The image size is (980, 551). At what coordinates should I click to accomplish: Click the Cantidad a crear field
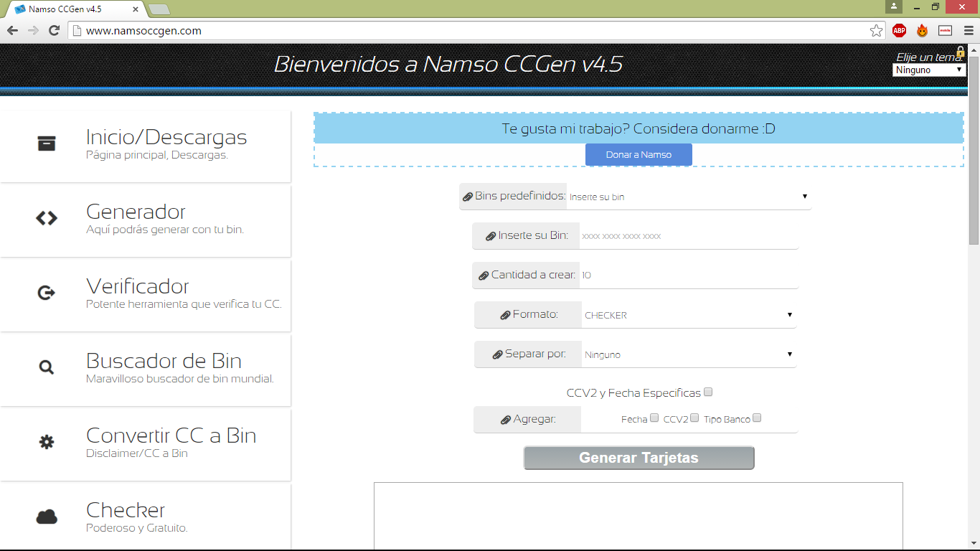pos(689,275)
